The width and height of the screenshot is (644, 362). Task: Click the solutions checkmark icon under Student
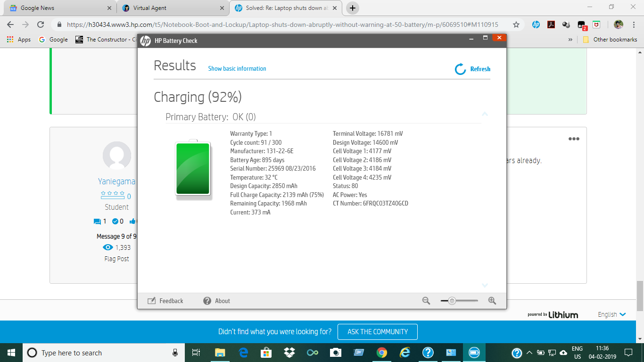pos(116,221)
